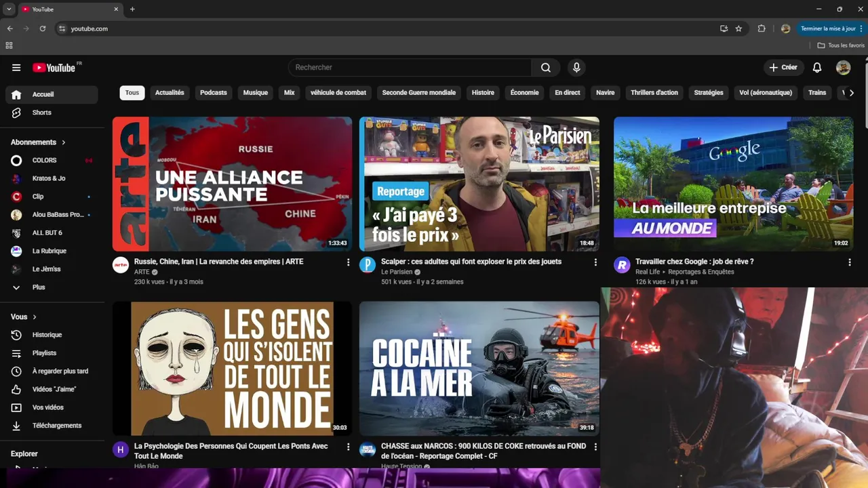View site information icon in address bar

62,28
